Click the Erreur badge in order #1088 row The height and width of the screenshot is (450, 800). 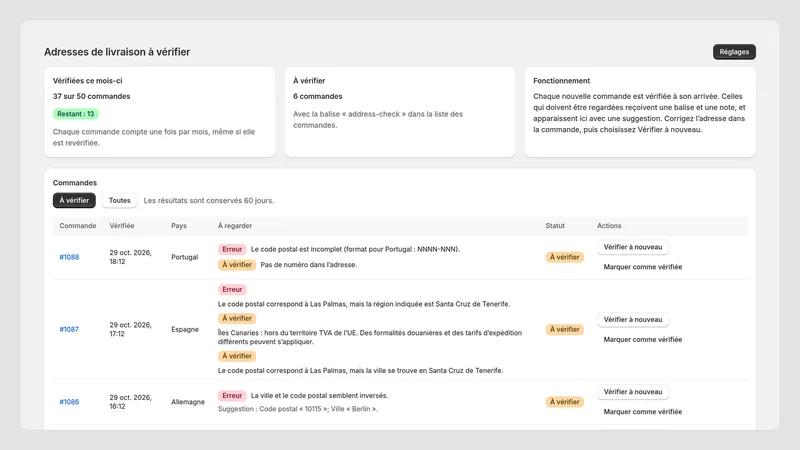pos(232,249)
